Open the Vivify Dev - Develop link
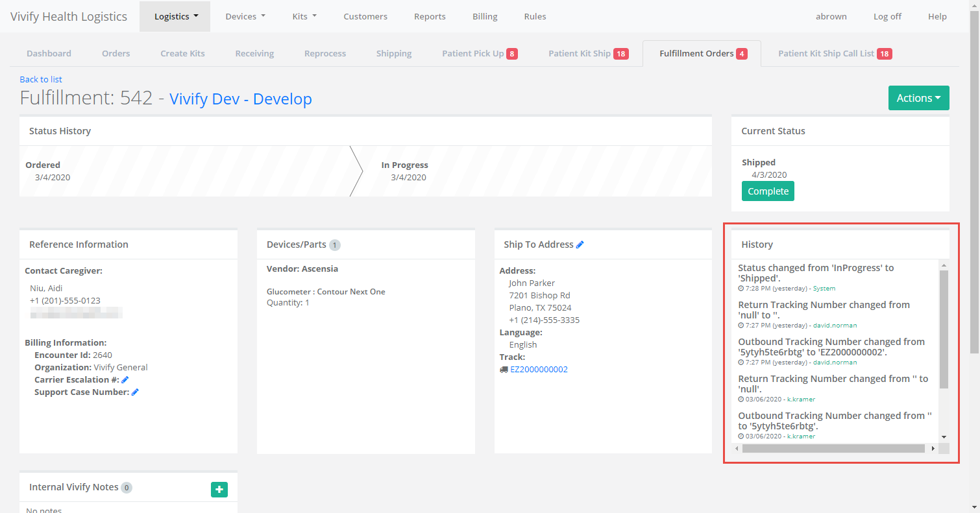This screenshot has width=980, height=513. pos(240,99)
